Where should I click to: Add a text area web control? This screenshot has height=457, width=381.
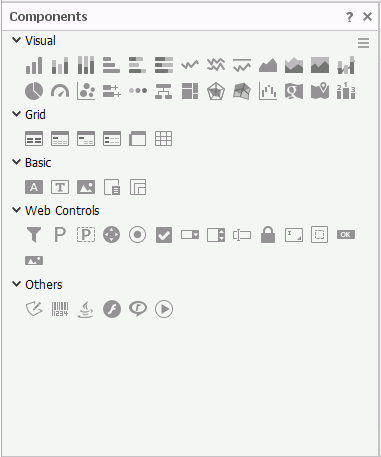coord(294,235)
